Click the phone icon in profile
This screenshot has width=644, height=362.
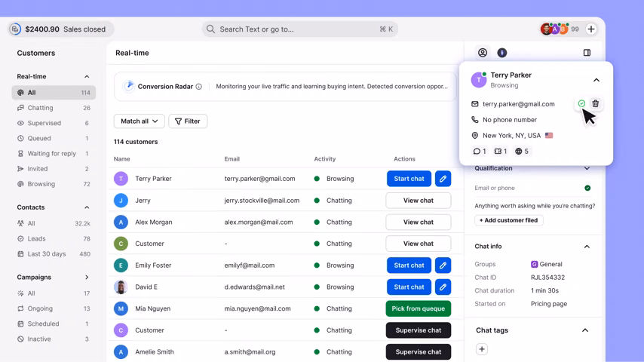tap(475, 120)
